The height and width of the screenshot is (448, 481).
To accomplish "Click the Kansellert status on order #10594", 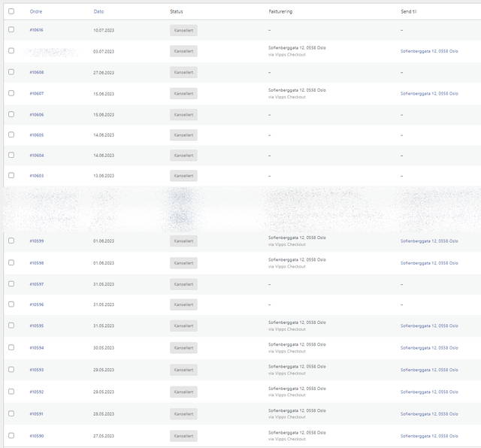I will tap(183, 348).
